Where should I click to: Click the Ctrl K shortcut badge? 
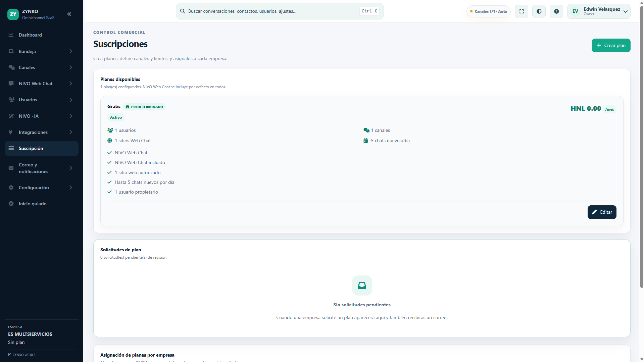(369, 11)
